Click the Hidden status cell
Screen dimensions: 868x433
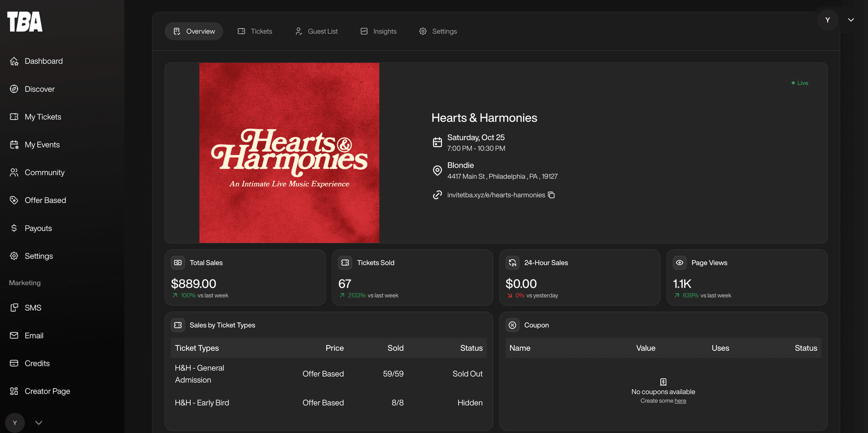[x=470, y=402]
